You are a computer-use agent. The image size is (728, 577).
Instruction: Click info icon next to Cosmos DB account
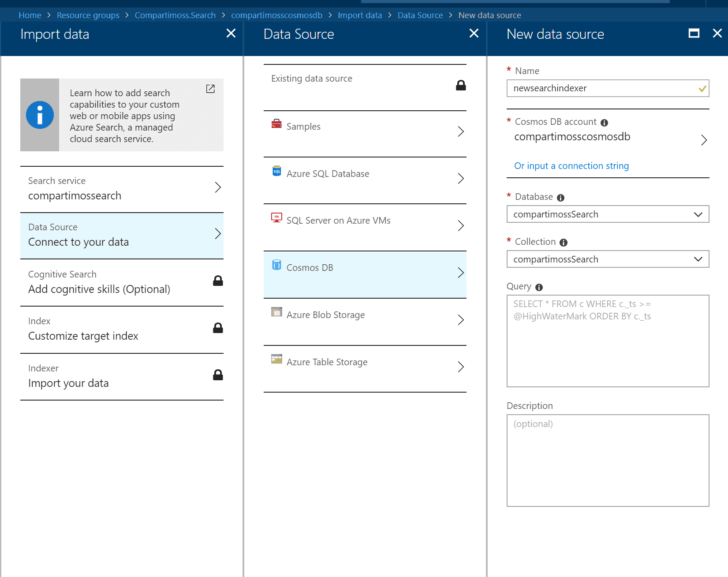pyautogui.click(x=604, y=123)
